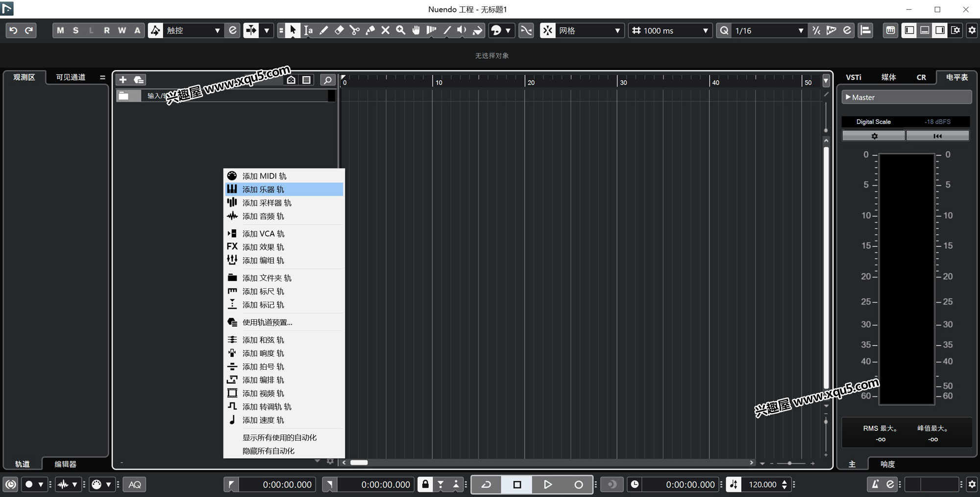Open automation mode 触控 dropdown
Viewport: 980px width, 497px height.
[193, 30]
